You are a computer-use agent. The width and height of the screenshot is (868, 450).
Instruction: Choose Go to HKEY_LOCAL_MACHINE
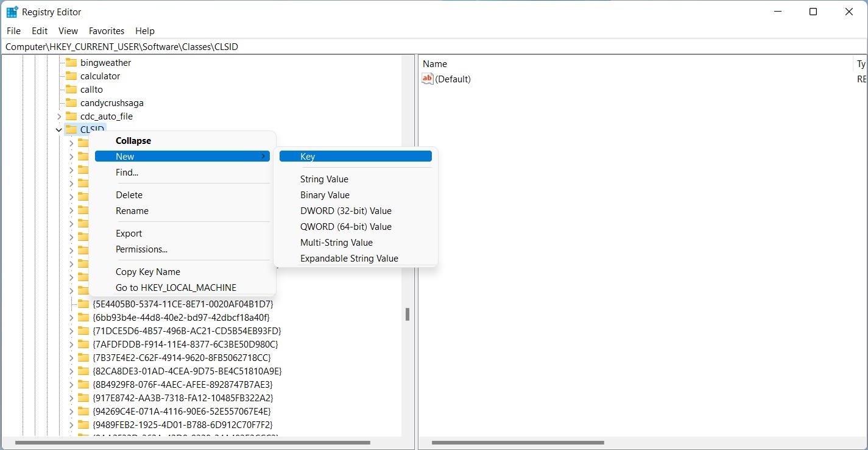[x=182, y=288]
